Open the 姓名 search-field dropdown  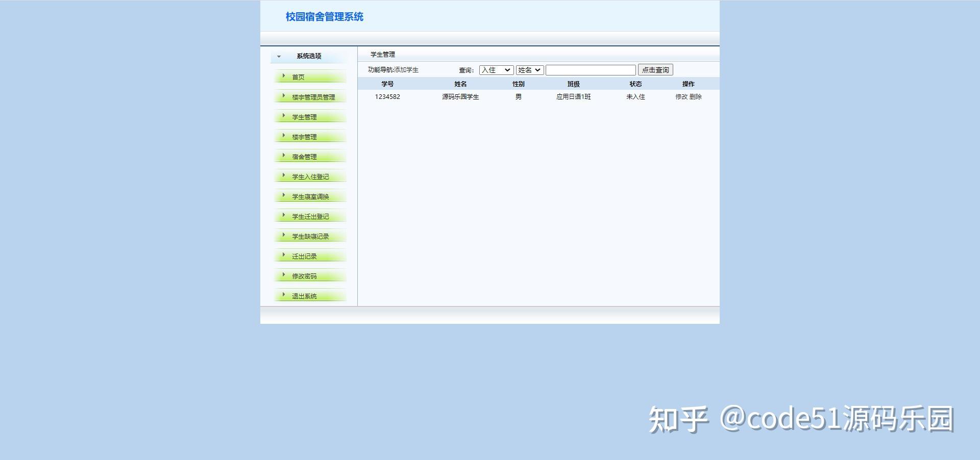[529, 70]
